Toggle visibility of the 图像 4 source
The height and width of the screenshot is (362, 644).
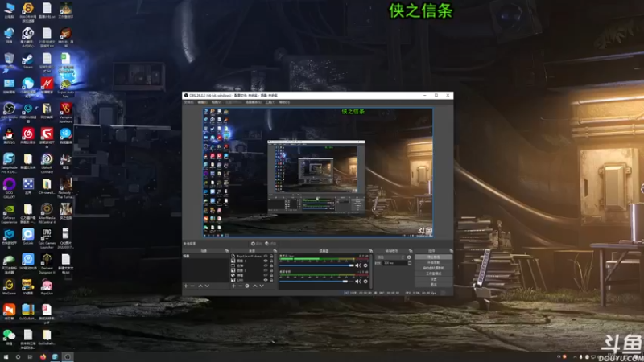point(266,261)
